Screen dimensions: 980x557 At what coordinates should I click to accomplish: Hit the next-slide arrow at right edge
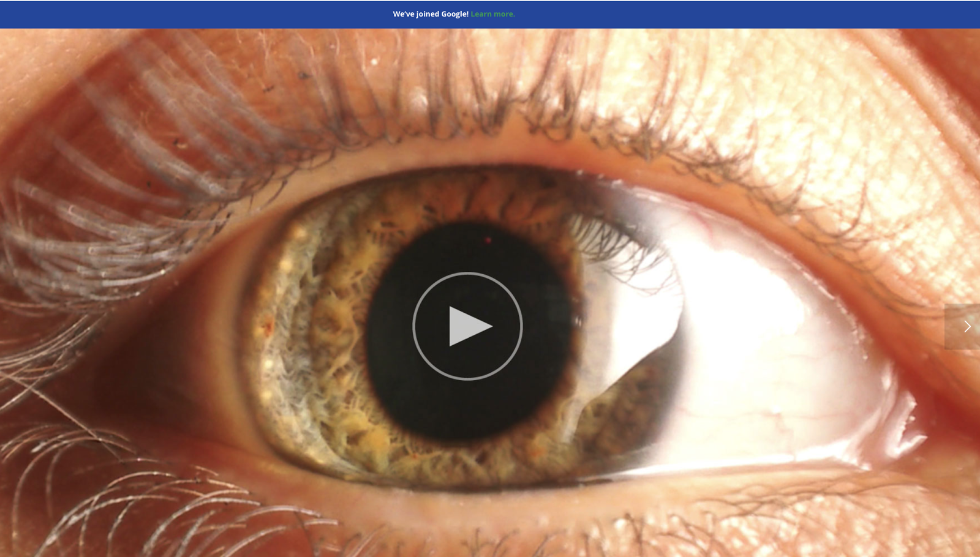click(x=963, y=326)
